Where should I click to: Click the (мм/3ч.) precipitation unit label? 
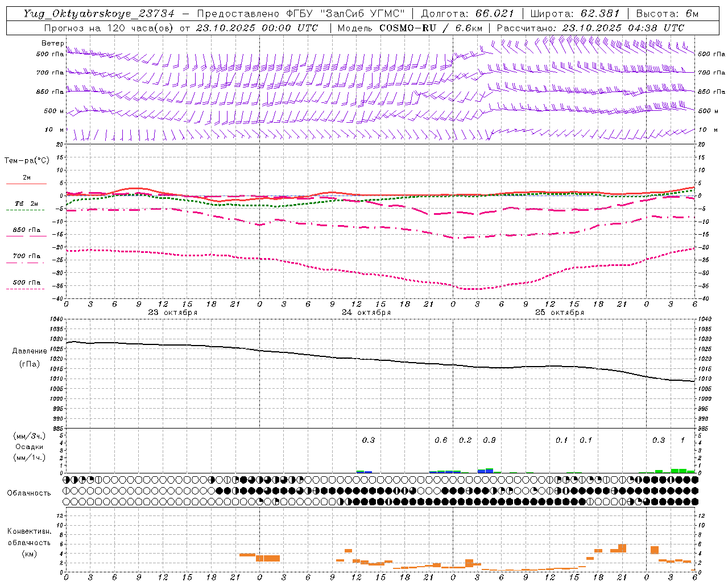click(x=29, y=436)
